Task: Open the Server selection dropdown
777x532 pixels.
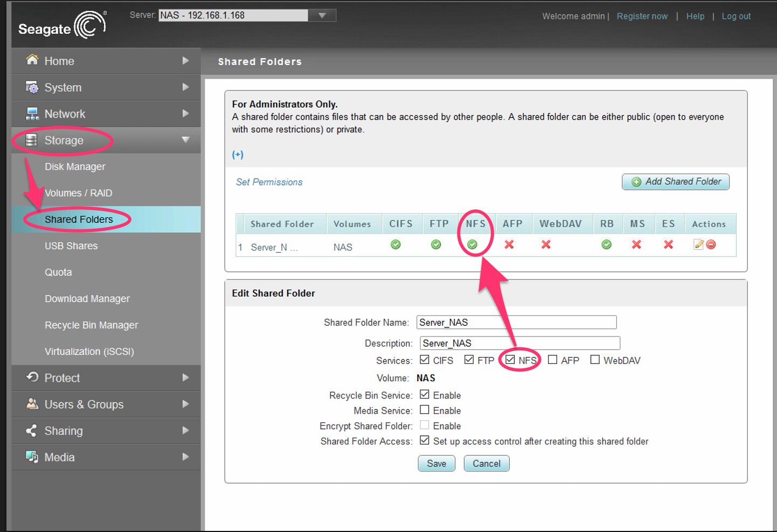Action: 322,16
